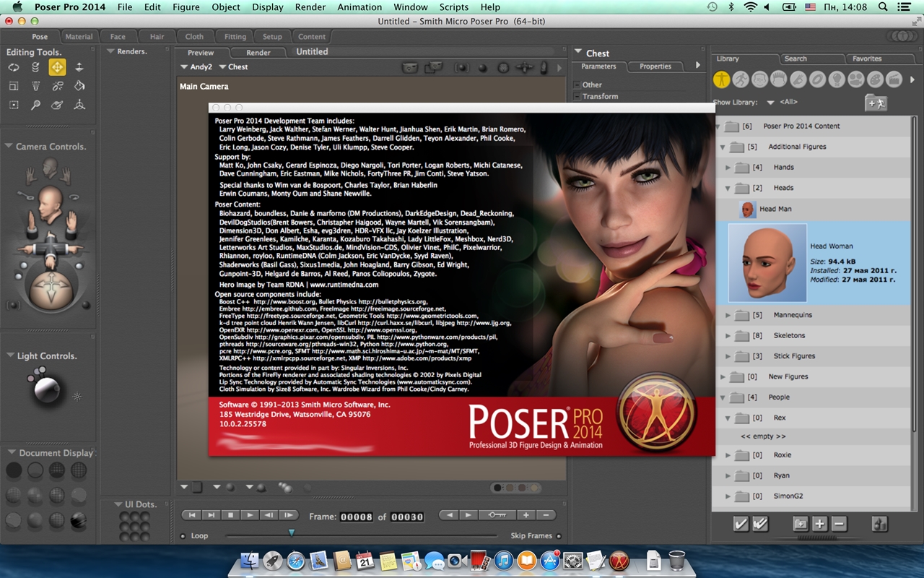The width and height of the screenshot is (924, 578).
Task: Click the light control sphere
Action: click(47, 391)
